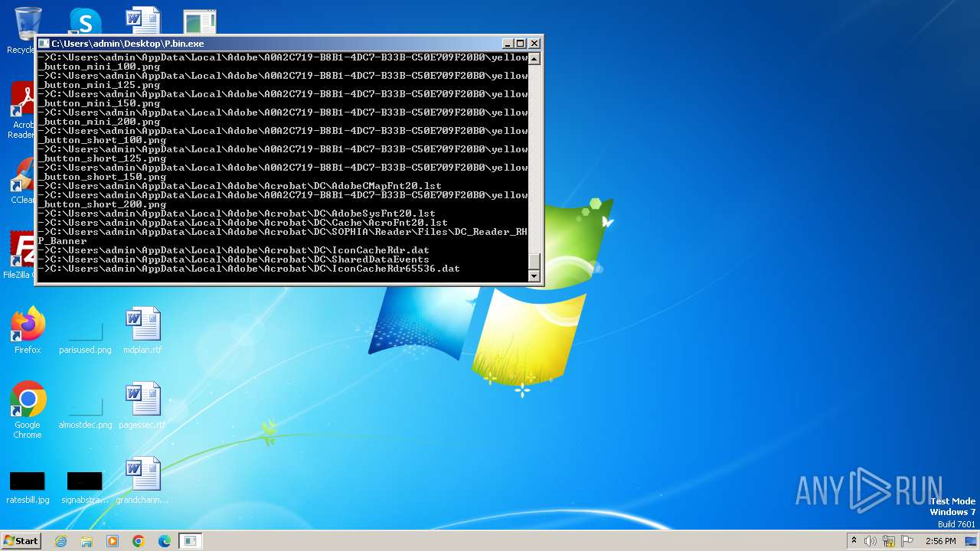Show hidden tray icons arrow
Screen dimensions: 980x551
[854, 541]
